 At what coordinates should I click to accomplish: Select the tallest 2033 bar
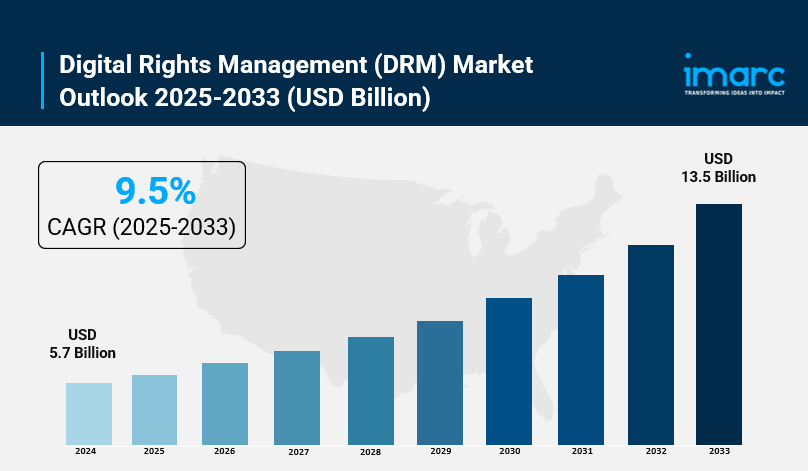tap(719, 323)
